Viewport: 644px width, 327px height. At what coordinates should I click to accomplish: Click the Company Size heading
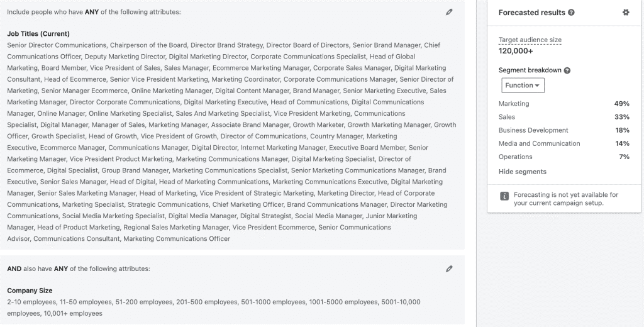(x=30, y=291)
